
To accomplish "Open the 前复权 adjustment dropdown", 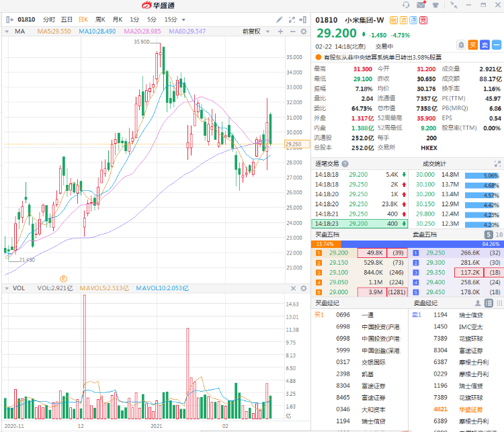I will point(254,31).
